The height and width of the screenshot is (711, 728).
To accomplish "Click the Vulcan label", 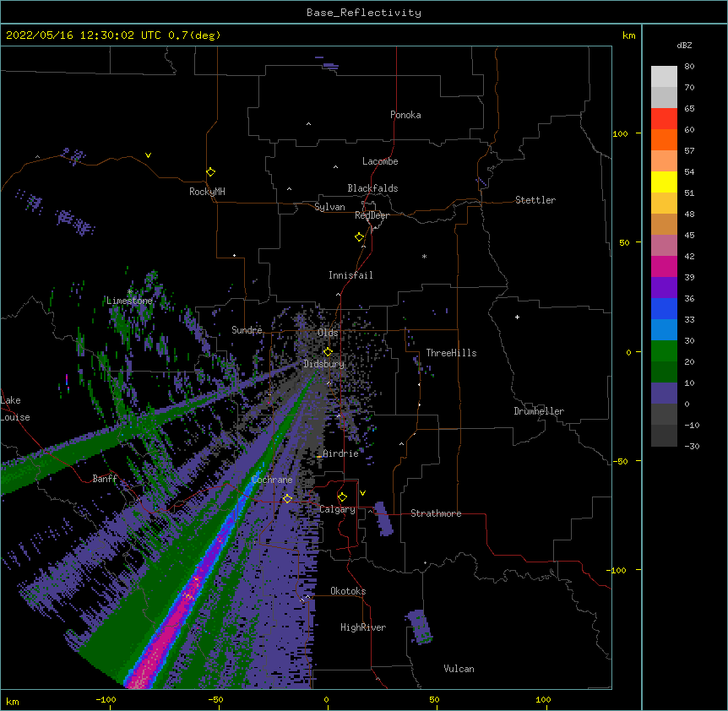I will coord(459,669).
